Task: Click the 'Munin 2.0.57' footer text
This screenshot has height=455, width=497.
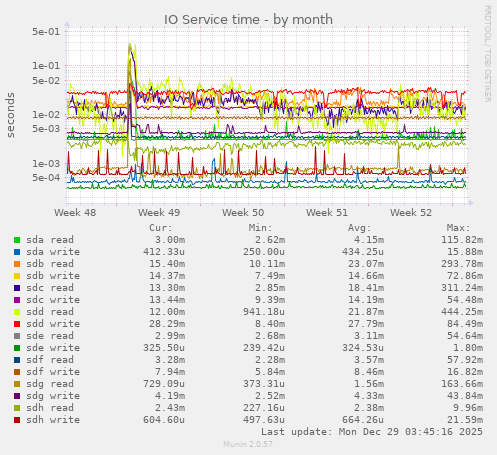Action: tap(248, 444)
